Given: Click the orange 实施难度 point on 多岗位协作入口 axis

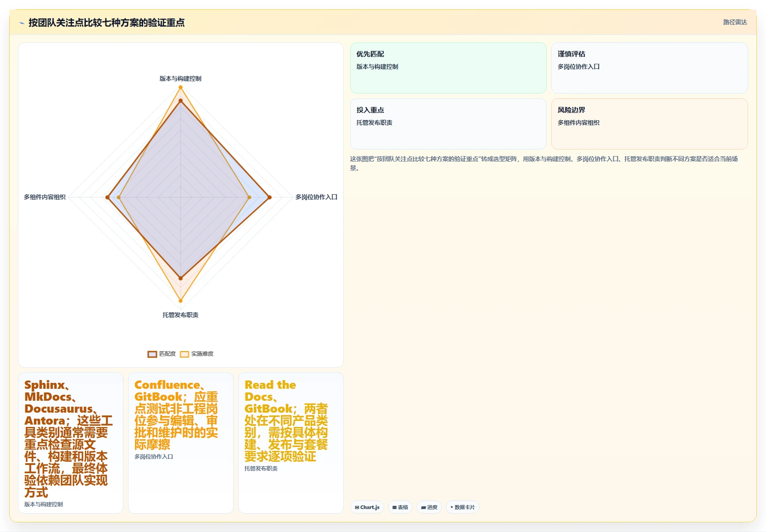Looking at the screenshot, I should click(x=249, y=197).
